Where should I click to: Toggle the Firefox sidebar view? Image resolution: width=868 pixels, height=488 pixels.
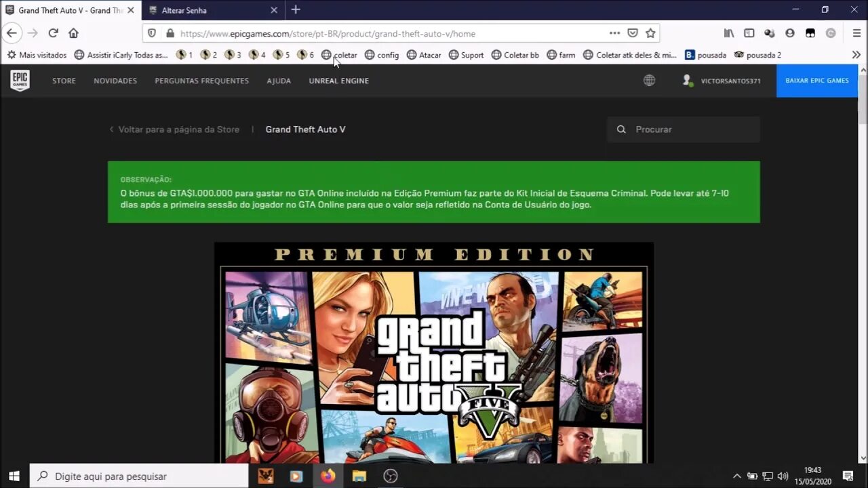749,33
